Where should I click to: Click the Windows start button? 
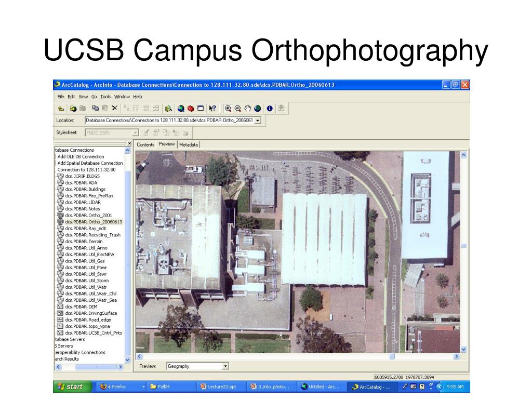[x=73, y=387]
